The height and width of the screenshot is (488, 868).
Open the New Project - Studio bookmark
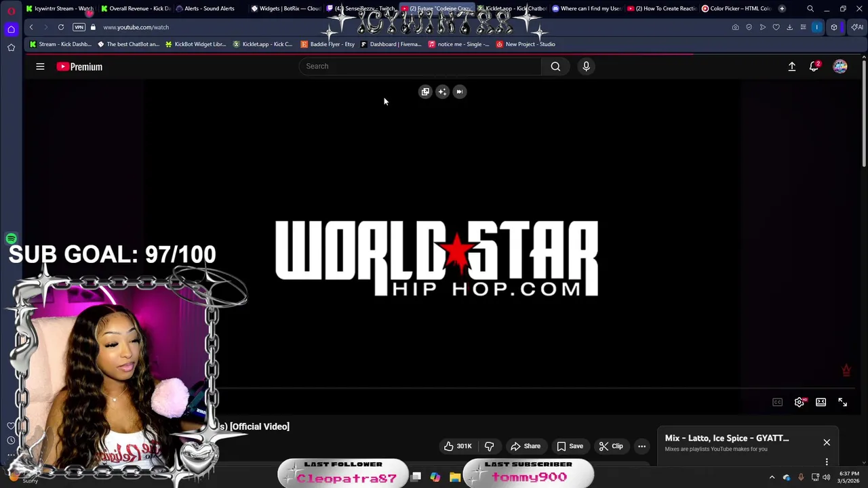coord(526,44)
